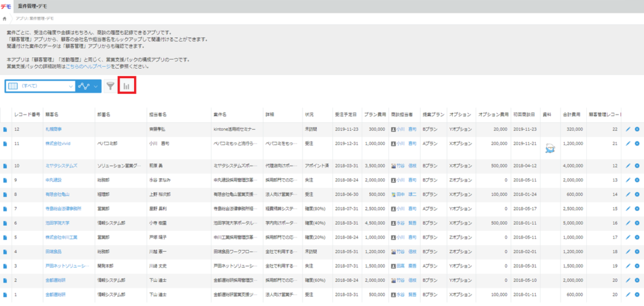Image resolution: width=644 pixels, height=306 pixels.
Task: Open customer link ミヤタシステムズ
Action: pyautogui.click(x=61, y=166)
